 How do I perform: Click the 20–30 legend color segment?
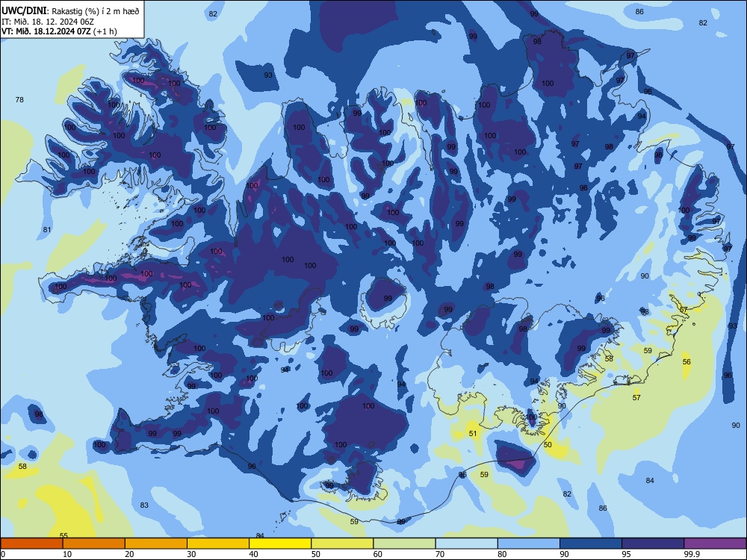click(x=156, y=544)
